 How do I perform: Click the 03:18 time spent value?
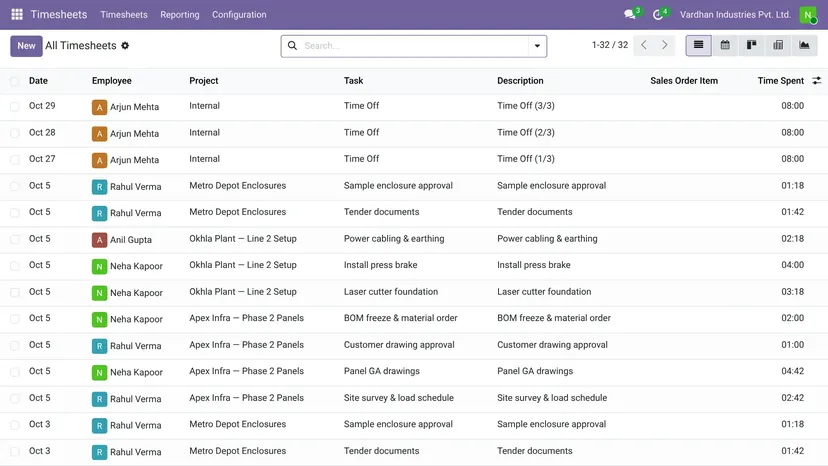[x=793, y=292]
